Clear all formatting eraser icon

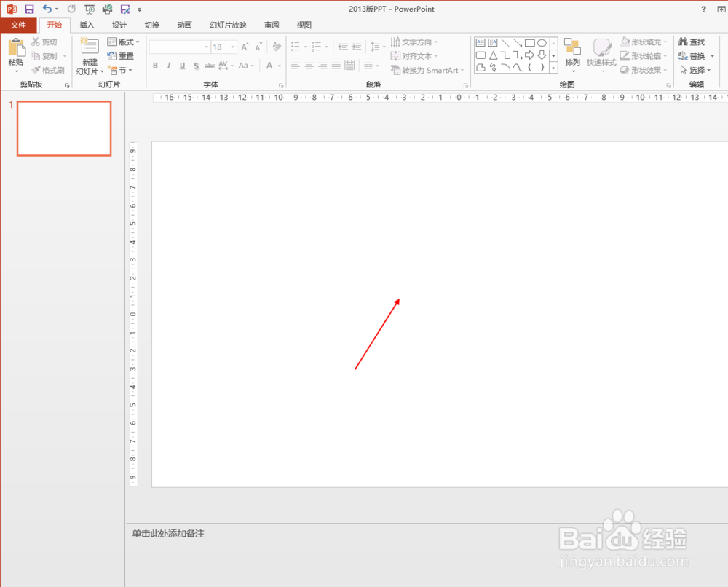pos(277,47)
